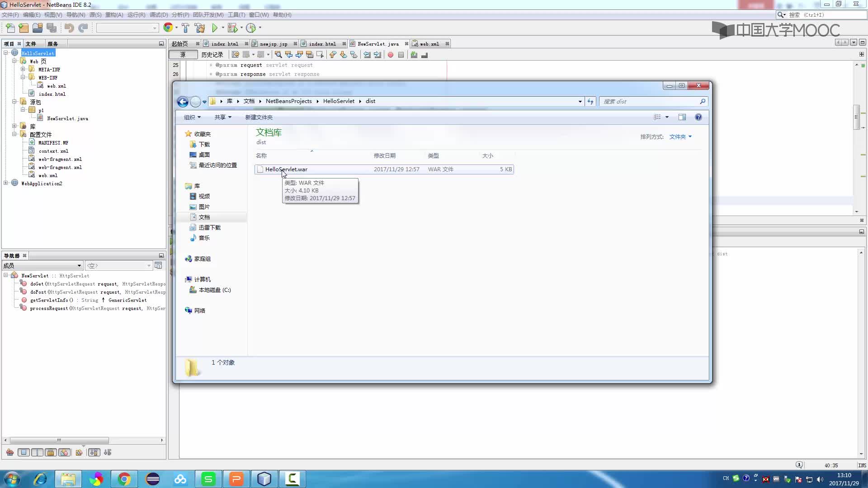Click the Open Project toolbar icon

coord(38,28)
